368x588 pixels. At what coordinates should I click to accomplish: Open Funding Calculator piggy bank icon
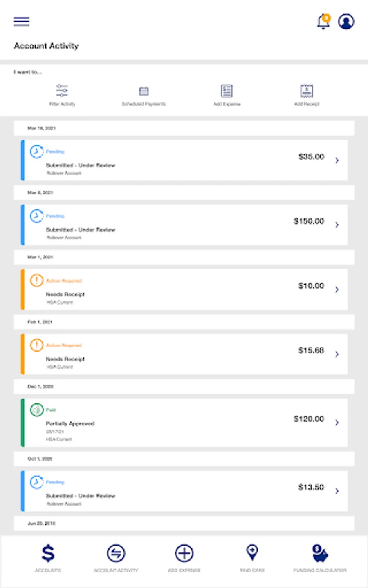pyautogui.click(x=320, y=554)
